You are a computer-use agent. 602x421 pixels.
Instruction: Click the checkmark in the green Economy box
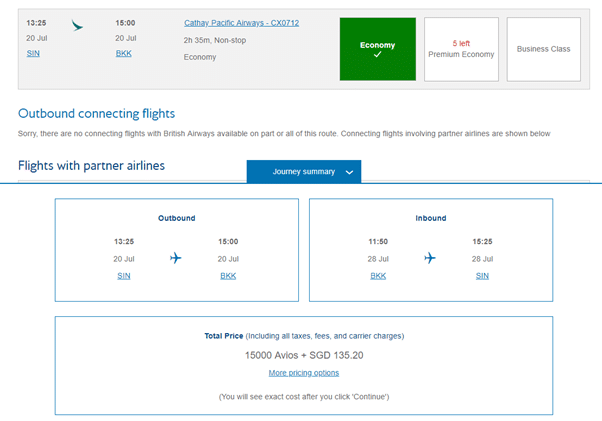377,56
